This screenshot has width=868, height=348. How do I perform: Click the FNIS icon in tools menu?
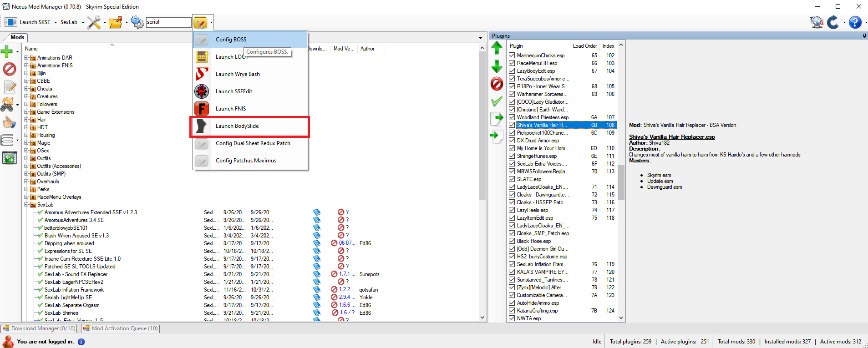pyautogui.click(x=202, y=109)
